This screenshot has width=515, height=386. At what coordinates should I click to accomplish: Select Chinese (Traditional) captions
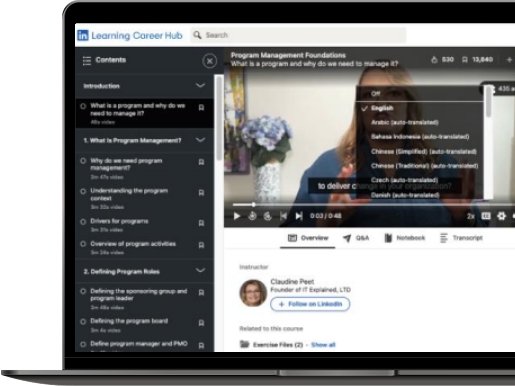coord(424,166)
